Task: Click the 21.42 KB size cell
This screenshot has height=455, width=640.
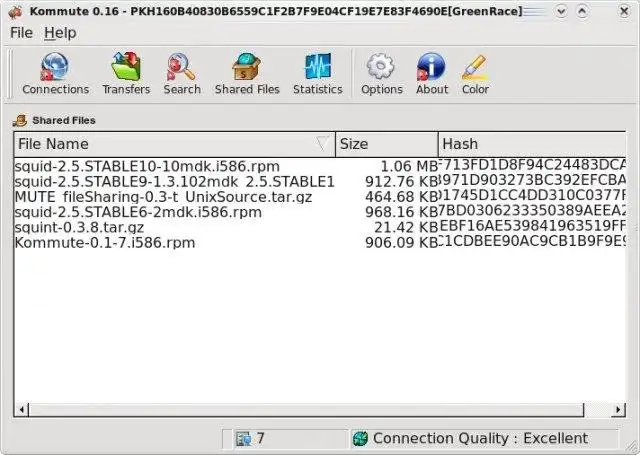Action: [x=406, y=227]
